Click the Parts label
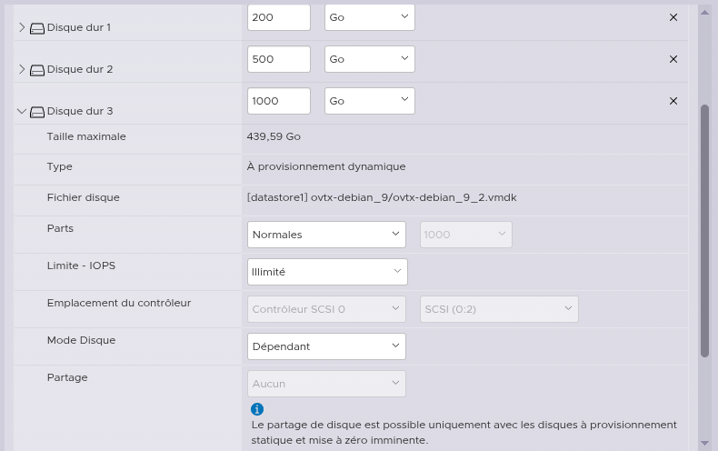 (x=60, y=228)
